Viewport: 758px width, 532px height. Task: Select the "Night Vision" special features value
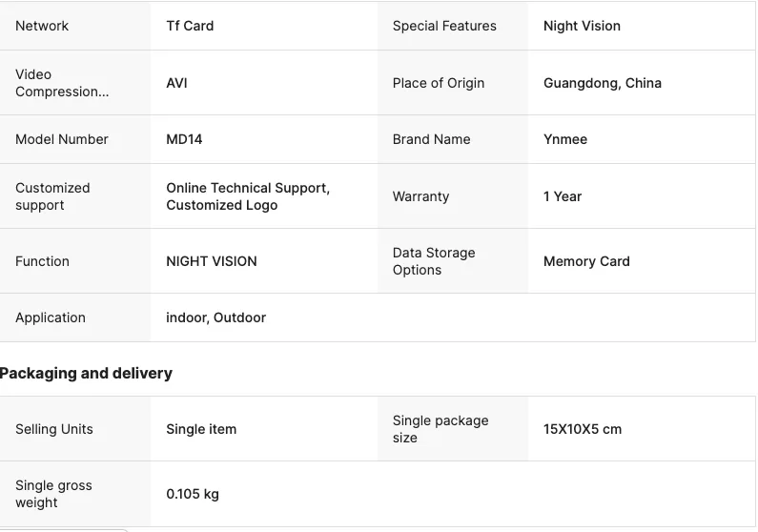pos(582,26)
